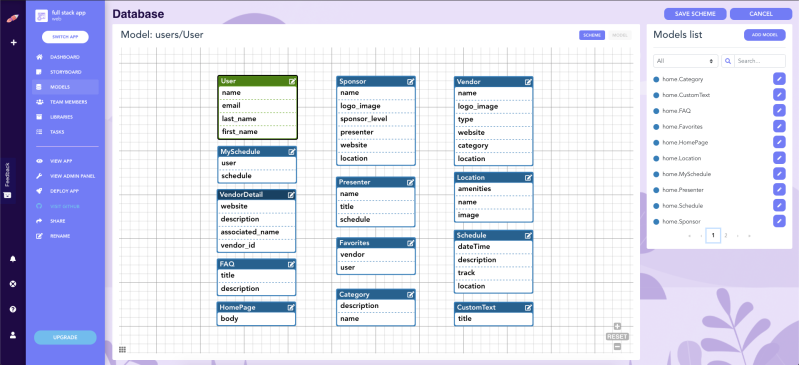Click the edit pencil for home.Presenter
This screenshot has height=365, width=799.
779,190
